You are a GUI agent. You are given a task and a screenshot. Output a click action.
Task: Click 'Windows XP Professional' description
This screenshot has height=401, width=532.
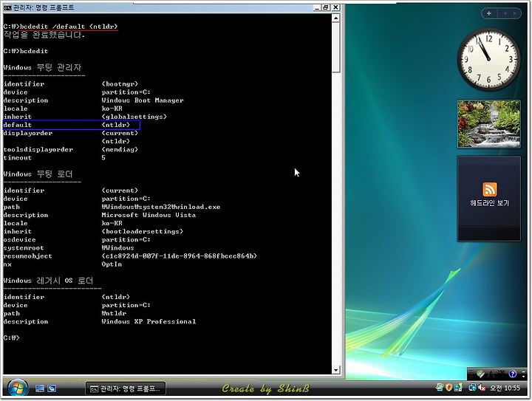[149, 322]
